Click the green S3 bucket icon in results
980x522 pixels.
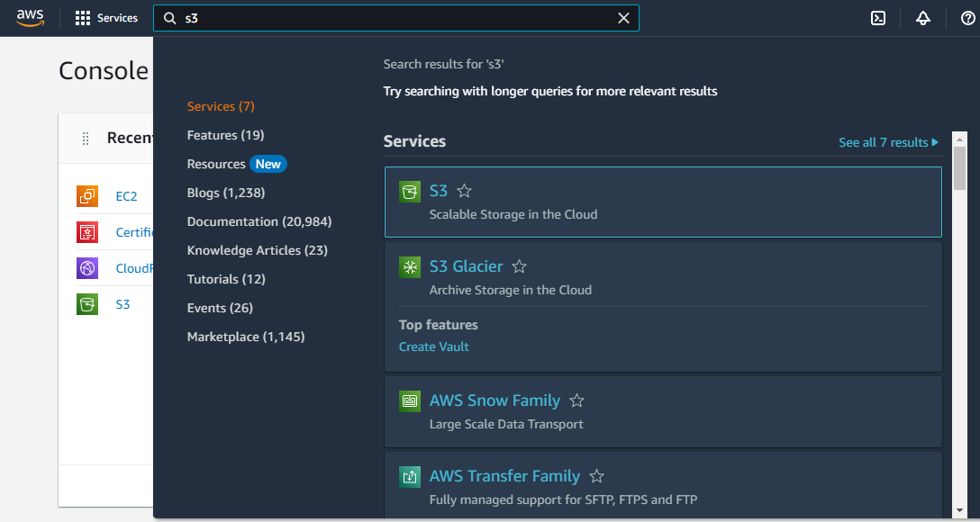click(x=410, y=191)
